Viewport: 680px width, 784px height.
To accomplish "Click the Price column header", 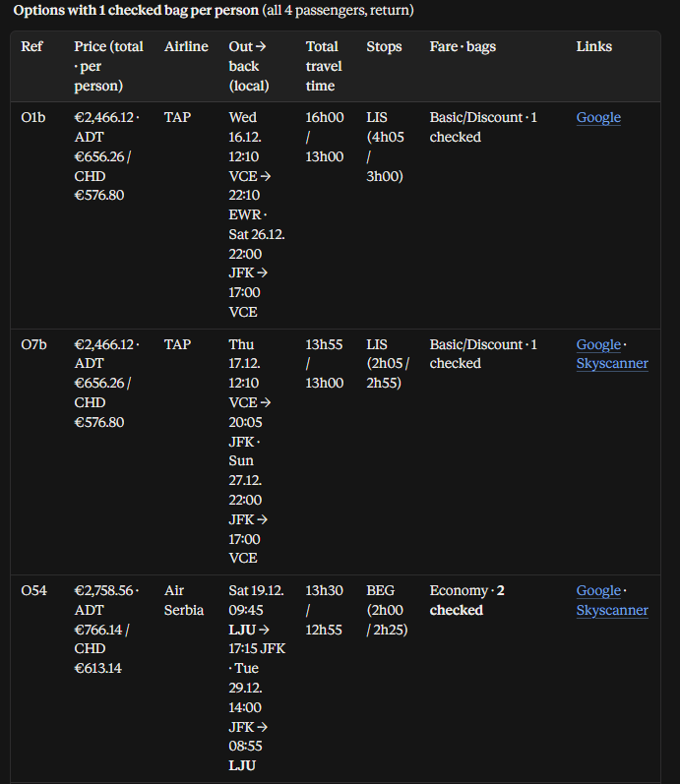I will point(108,66).
